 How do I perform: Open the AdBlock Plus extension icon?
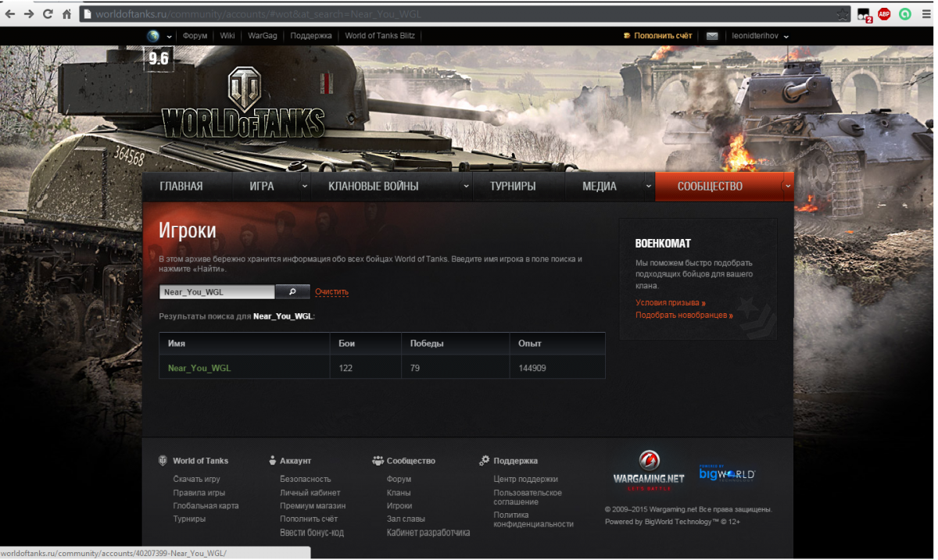click(x=884, y=14)
